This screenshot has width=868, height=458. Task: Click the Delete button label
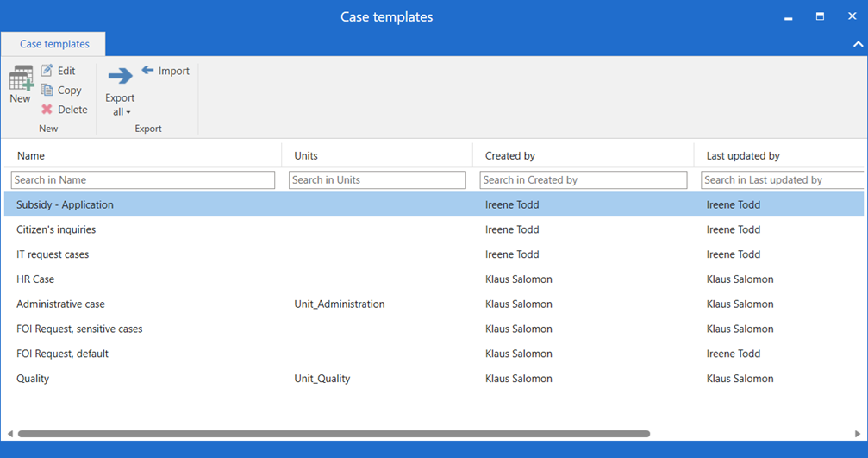(x=72, y=110)
